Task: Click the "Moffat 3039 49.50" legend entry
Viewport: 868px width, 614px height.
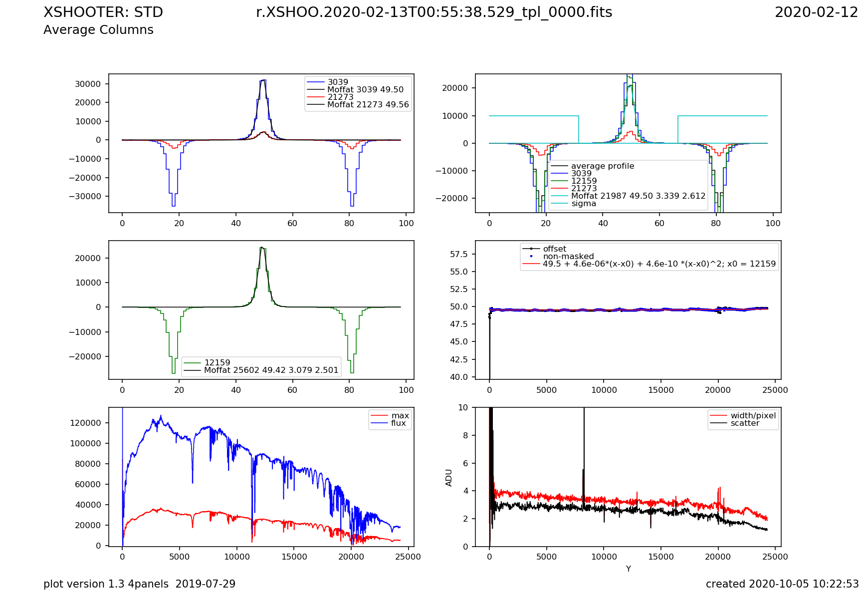Action: pyautogui.click(x=365, y=90)
